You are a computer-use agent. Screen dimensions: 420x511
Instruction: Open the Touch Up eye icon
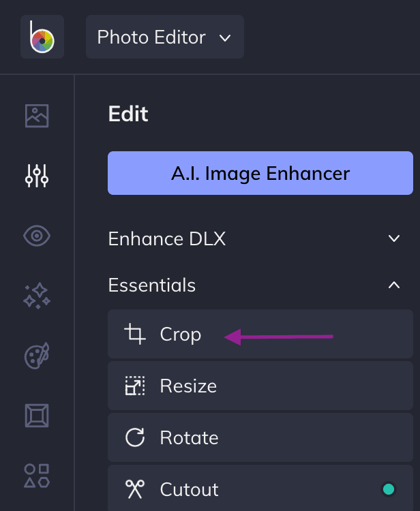pyautogui.click(x=37, y=236)
